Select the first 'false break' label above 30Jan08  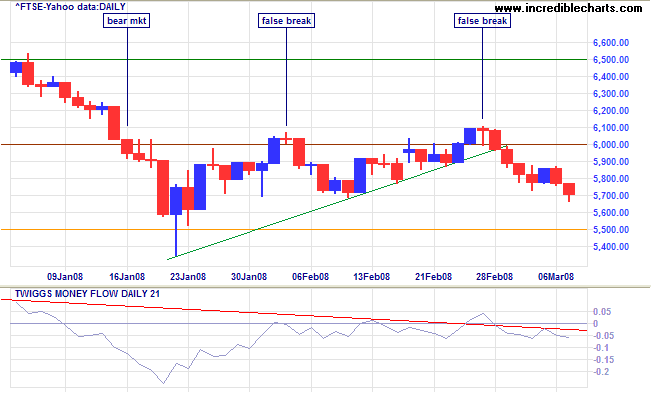(286, 20)
